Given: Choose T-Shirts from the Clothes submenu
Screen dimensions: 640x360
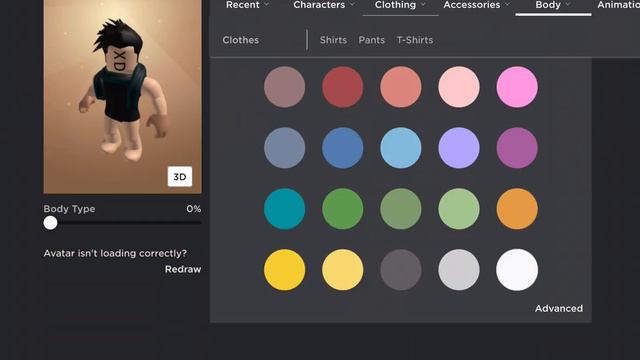Looking at the screenshot, I should pyautogui.click(x=415, y=40).
